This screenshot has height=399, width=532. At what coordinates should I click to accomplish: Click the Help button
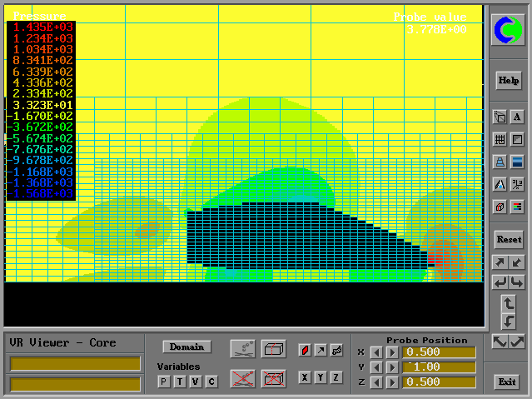point(508,81)
